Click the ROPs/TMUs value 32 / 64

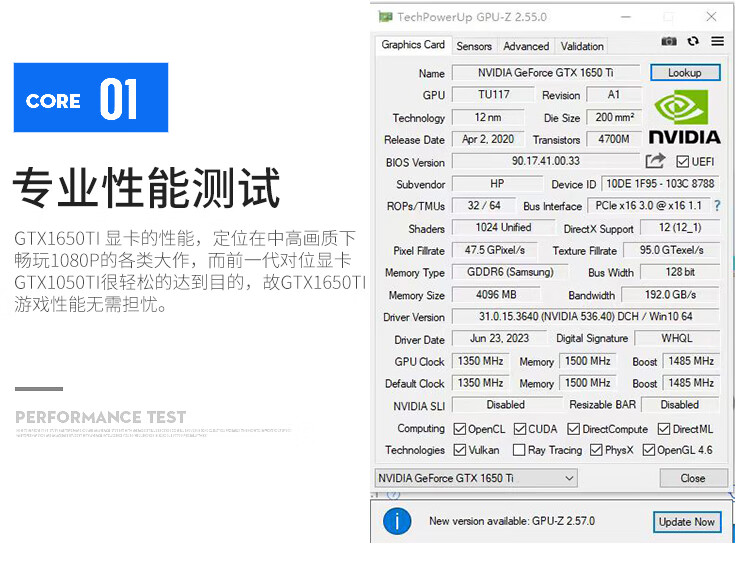point(484,206)
